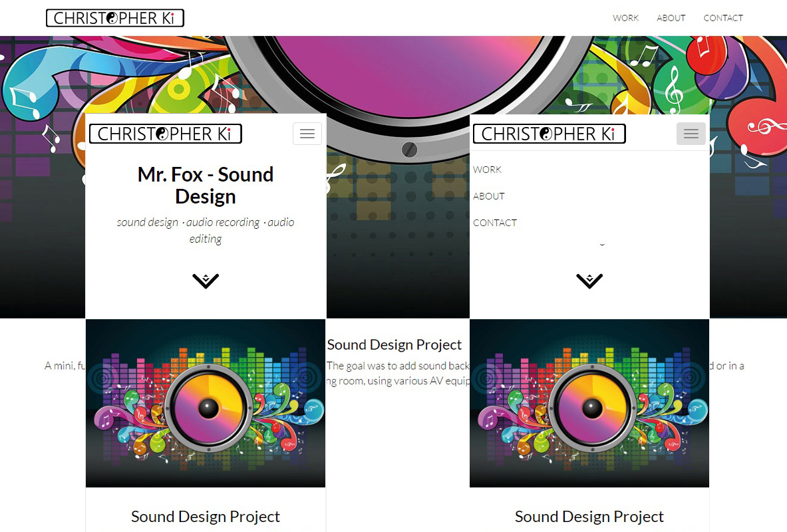The width and height of the screenshot is (787, 532).
Task: Open WORK in the top navigation bar
Action: [625, 18]
